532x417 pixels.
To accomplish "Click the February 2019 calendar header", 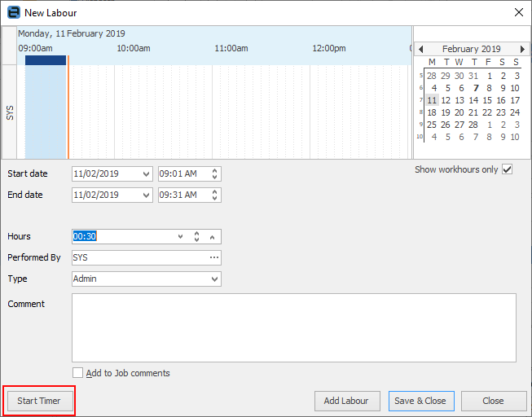I will coord(471,49).
